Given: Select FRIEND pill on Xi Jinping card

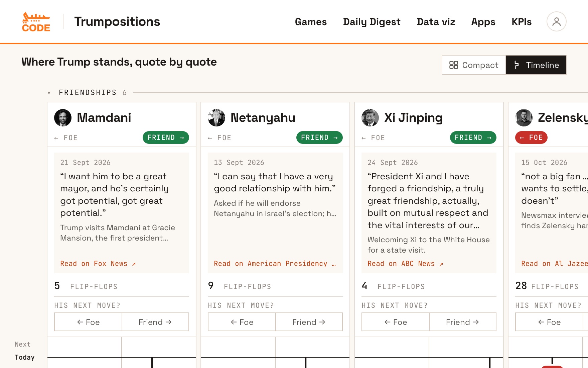Looking at the screenshot, I should (473, 137).
